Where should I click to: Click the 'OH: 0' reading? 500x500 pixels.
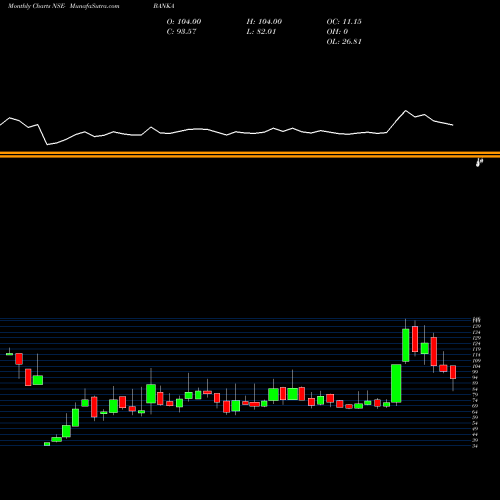click(x=337, y=32)
